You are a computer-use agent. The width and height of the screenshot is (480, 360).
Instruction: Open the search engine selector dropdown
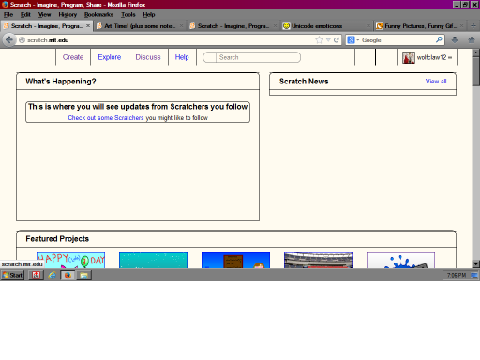(x=353, y=40)
